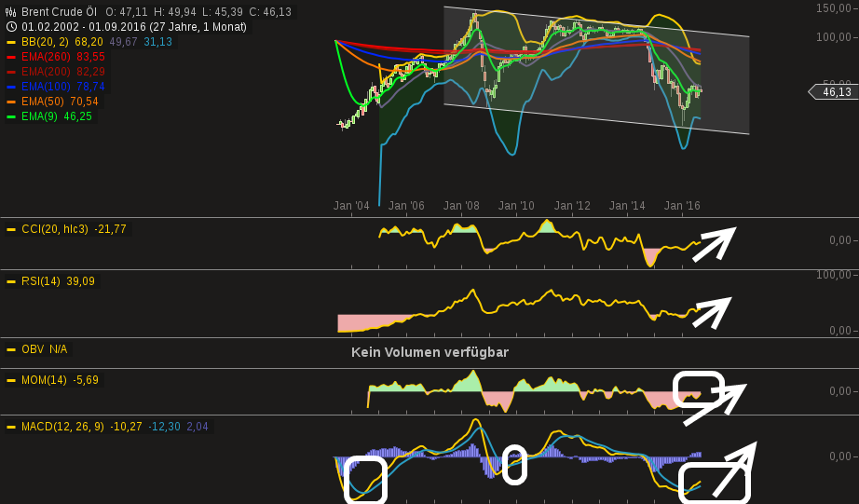The height and width of the screenshot is (504, 859).
Task: Click the green EMA(9) color marker
Action: pyautogui.click(x=11, y=116)
